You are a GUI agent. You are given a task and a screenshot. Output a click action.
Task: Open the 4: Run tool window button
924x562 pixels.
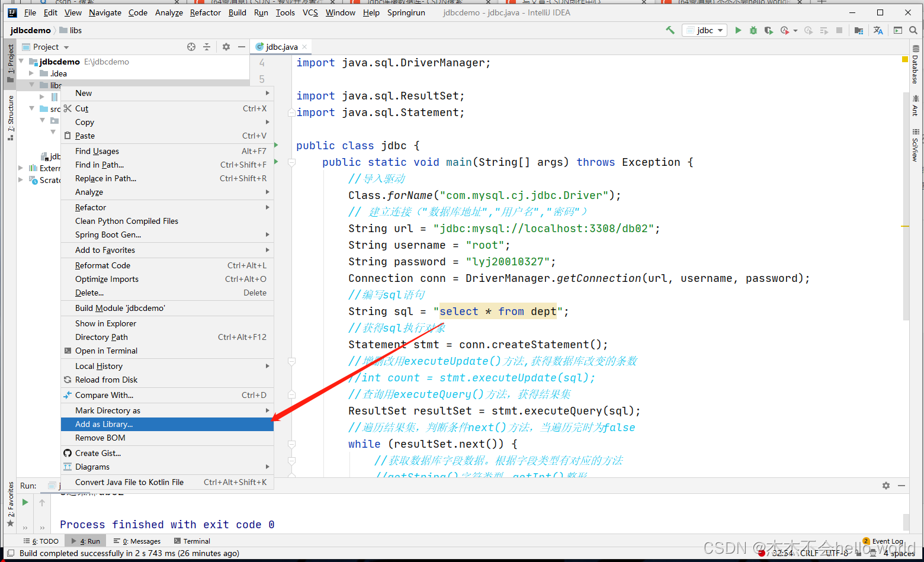[86, 541]
